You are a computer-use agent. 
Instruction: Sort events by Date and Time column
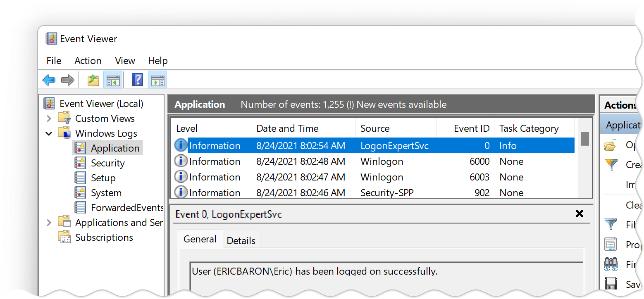click(x=303, y=128)
